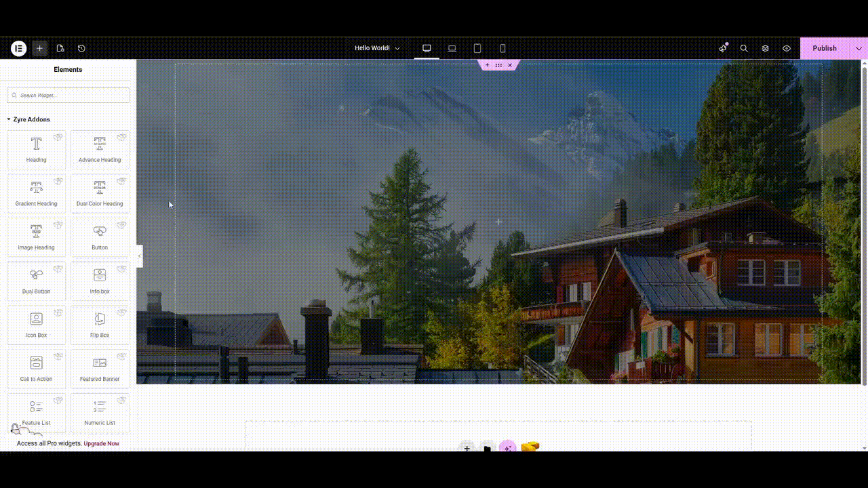The image size is (868, 488).
Task: Select the Flip Box widget
Action: [100, 325]
